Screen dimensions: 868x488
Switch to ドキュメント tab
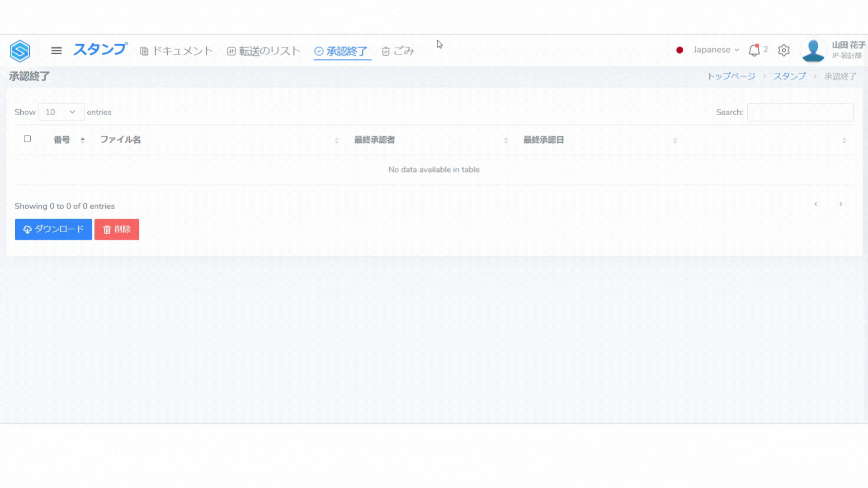point(176,51)
